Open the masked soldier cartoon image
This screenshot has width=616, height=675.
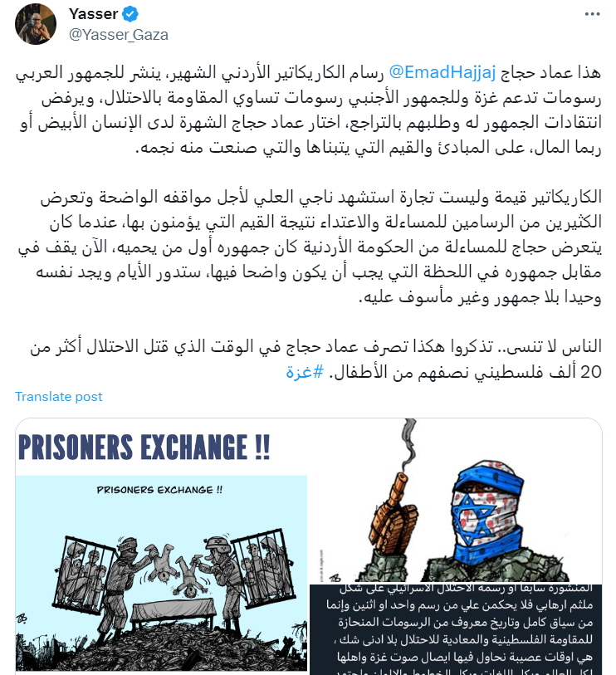[x=456, y=500]
